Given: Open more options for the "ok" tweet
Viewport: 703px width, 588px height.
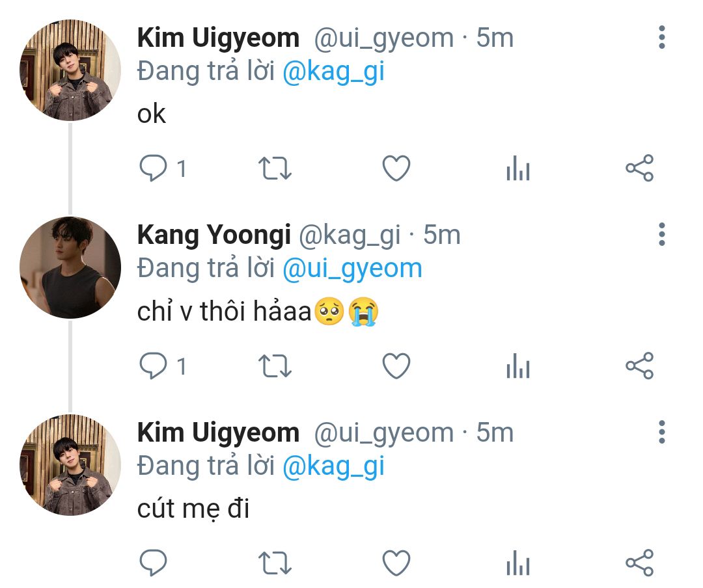Looking at the screenshot, I should pyautogui.click(x=661, y=38).
